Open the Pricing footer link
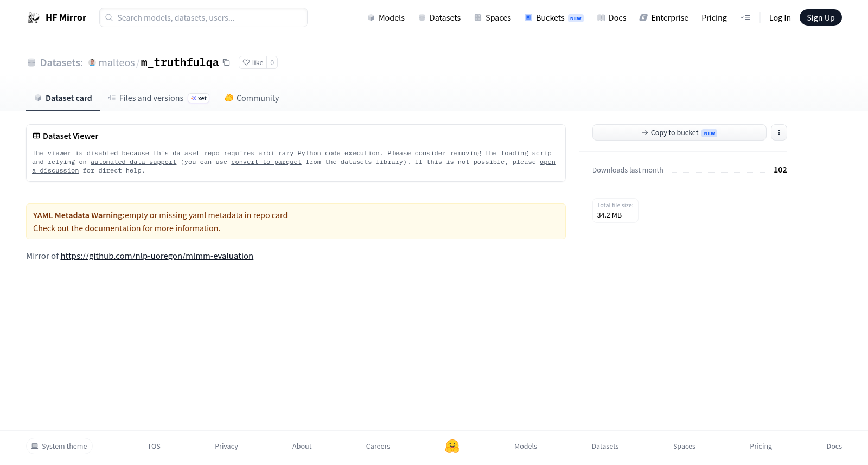This screenshot has width=868, height=465. pyautogui.click(x=761, y=447)
